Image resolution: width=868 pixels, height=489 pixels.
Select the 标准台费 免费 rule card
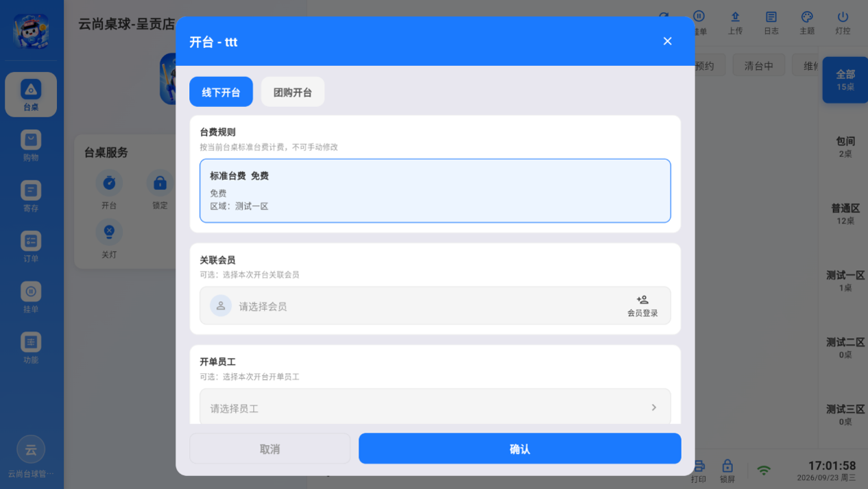point(435,191)
